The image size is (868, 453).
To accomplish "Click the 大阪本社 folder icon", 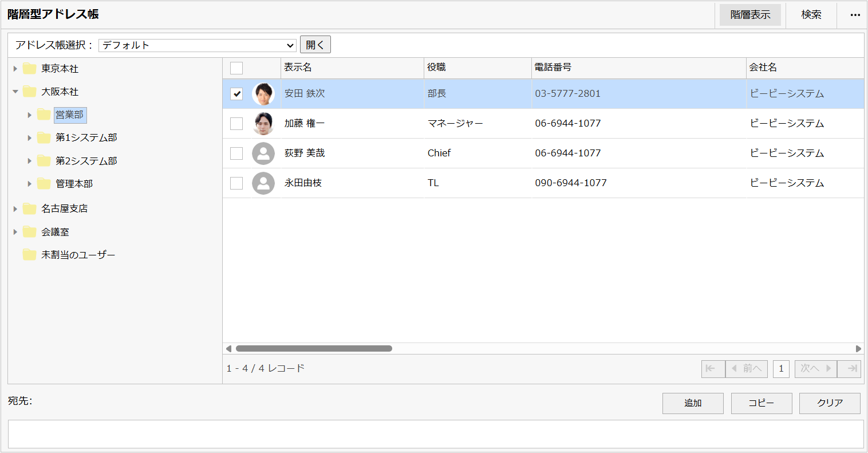I will click(x=29, y=91).
